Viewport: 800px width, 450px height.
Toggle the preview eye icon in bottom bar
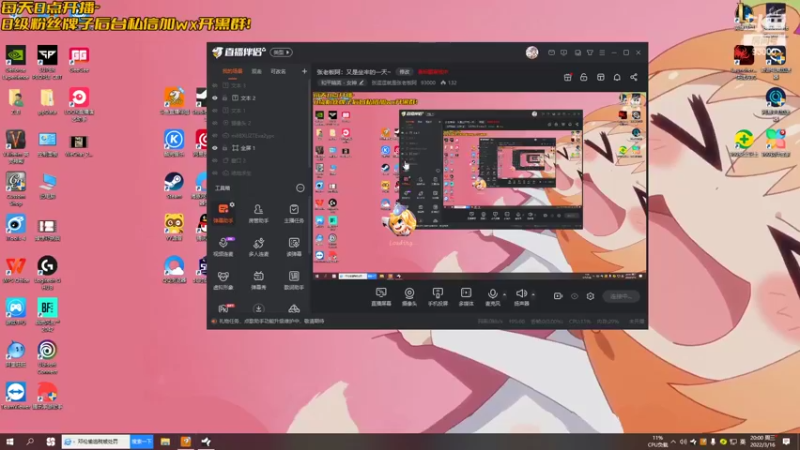coord(574,296)
